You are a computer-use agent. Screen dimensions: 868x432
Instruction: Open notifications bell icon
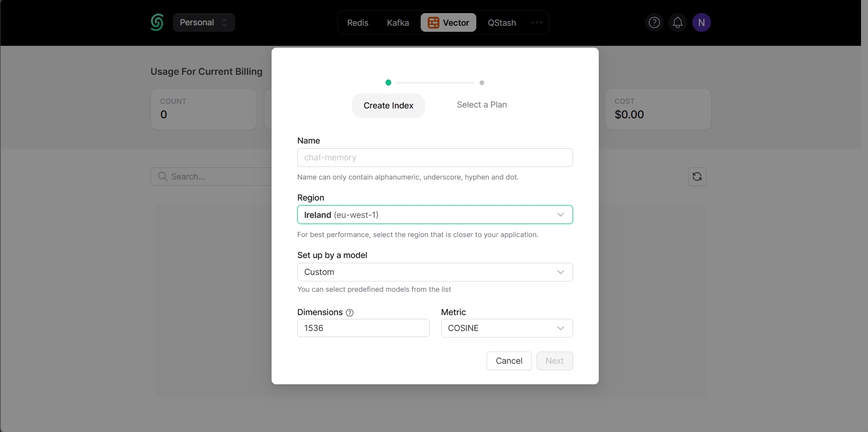click(677, 22)
